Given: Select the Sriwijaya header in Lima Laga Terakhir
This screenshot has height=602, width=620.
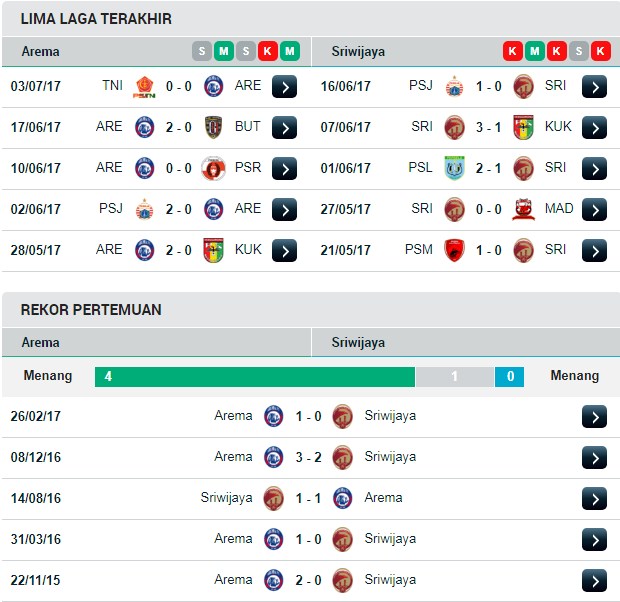Looking at the screenshot, I should pos(358,51).
